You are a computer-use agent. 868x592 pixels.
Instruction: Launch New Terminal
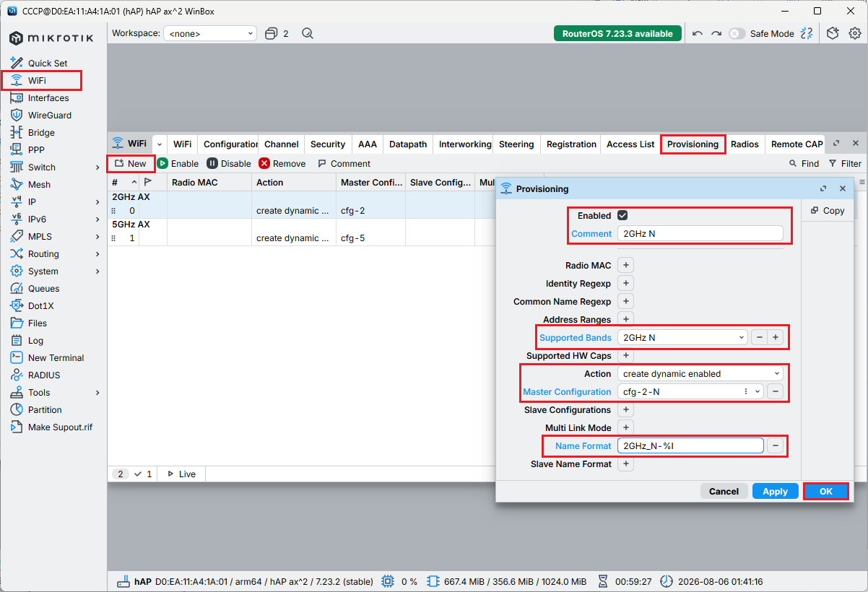click(x=56, y=358)
